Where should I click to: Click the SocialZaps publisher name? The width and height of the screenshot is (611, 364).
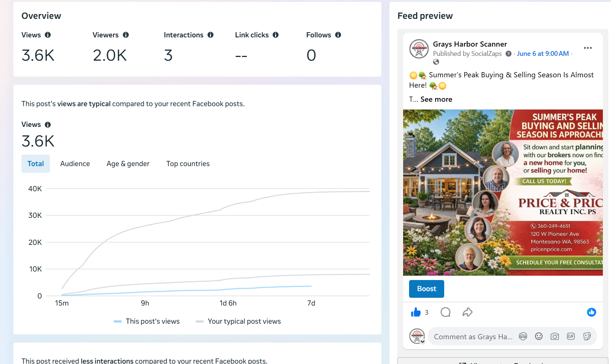486,54
